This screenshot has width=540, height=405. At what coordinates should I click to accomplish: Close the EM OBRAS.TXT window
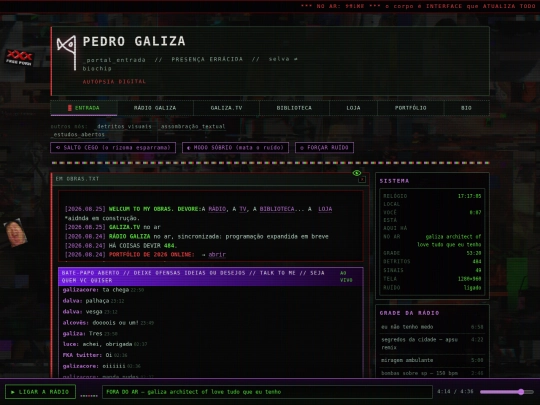coord(362,179)
